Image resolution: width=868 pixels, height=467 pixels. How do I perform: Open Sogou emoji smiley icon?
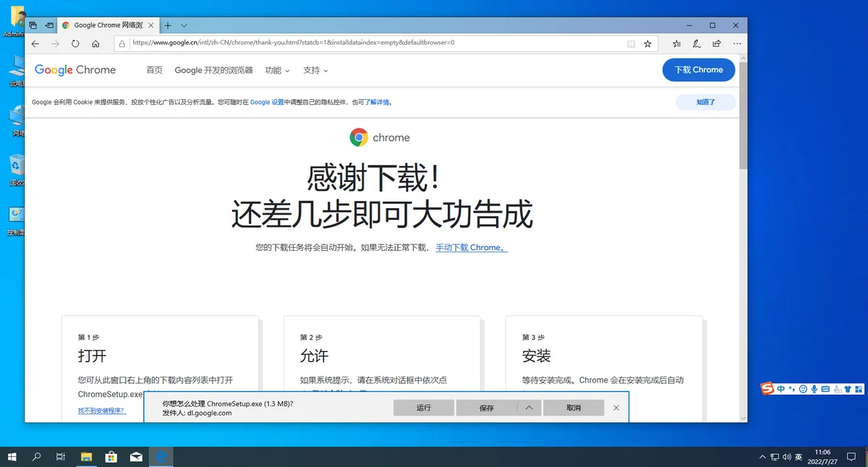click(803, 389)
